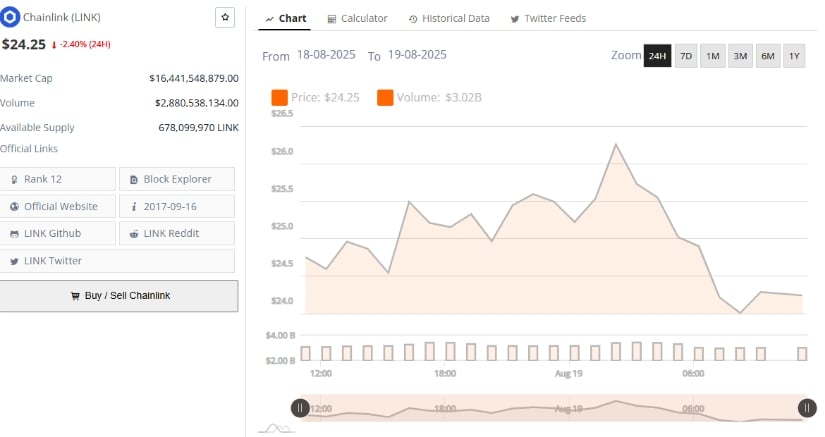Click the Market Cap value $16,441,548,879.00
The width and height of the screenshot is (825, 437).
[194, 78]
